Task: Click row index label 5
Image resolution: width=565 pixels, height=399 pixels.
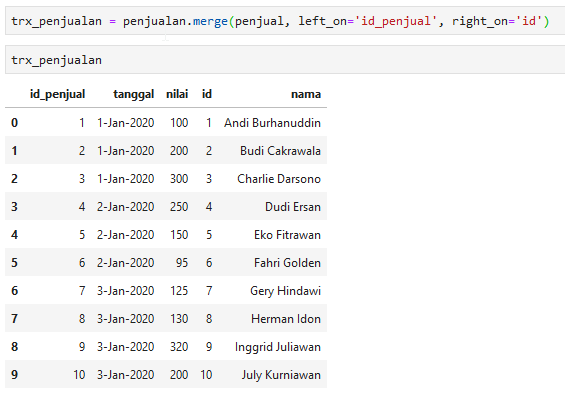Action: point(14,263)
